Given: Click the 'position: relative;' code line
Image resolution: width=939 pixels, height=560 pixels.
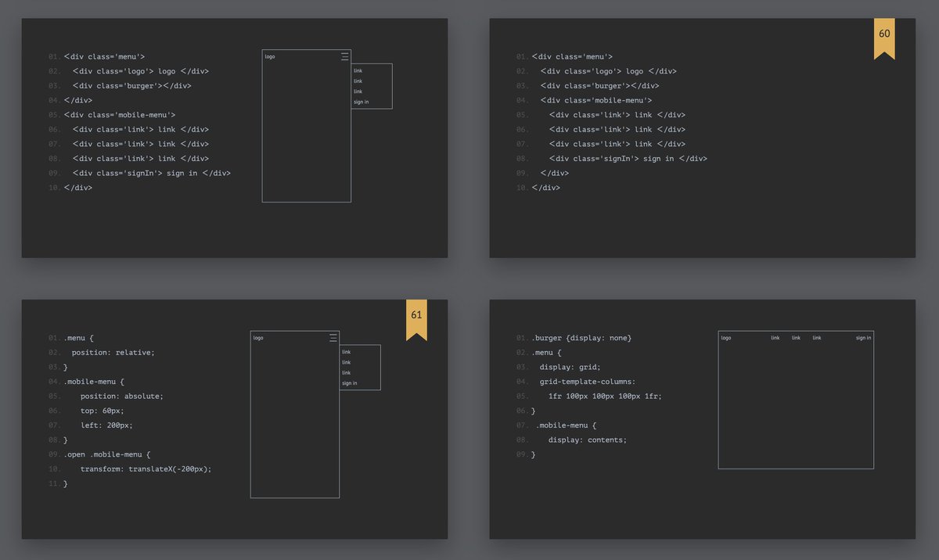Looking at the screenshot, I should 113,352.
